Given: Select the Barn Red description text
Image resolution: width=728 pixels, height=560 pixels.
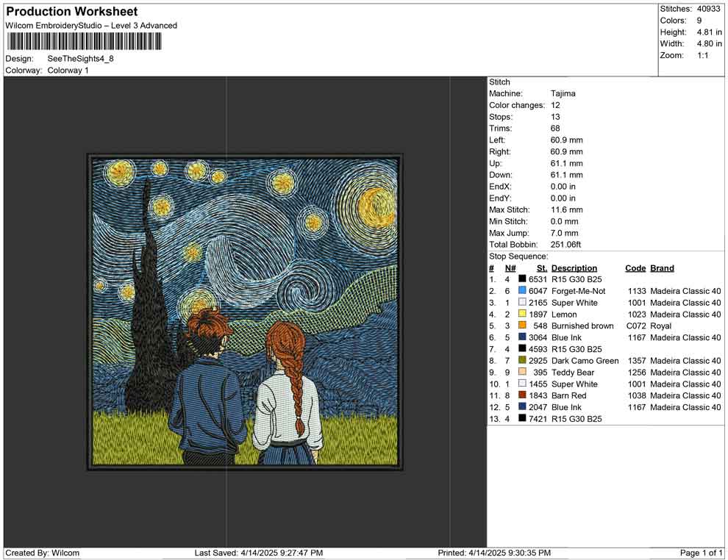Looking at the screenshot, I should click(x=568, y=395).
